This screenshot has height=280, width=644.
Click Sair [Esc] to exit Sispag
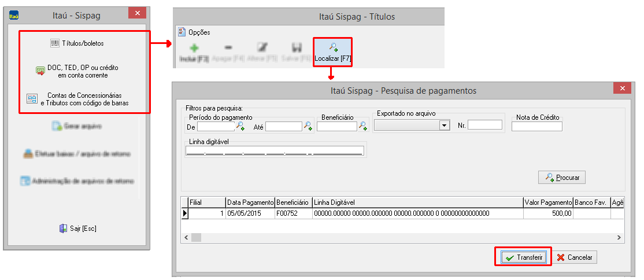(x=78, y=229)
